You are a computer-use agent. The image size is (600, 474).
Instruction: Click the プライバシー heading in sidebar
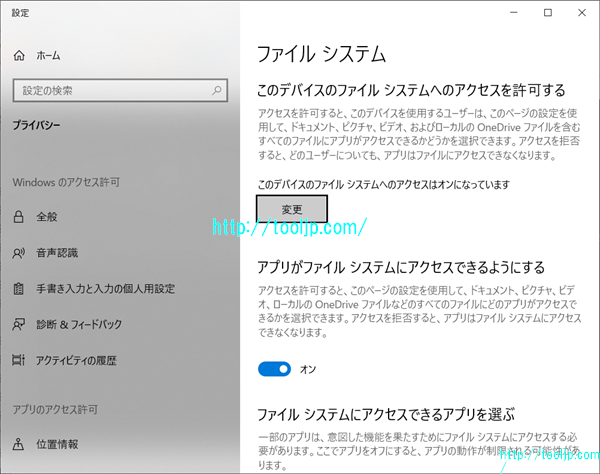pos(36,125)
